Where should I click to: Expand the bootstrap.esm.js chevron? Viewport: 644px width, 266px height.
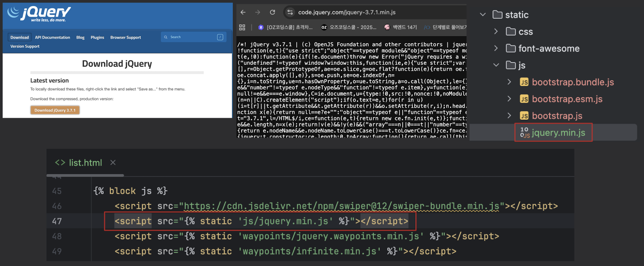pyautogui.click(x=509, y=99)
